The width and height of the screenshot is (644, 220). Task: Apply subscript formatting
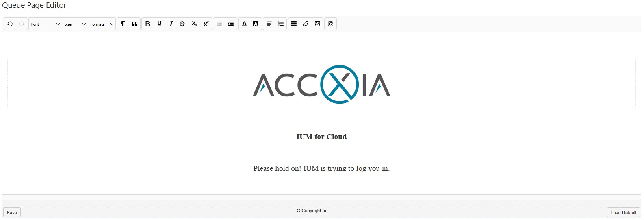[x=194, y=24]
